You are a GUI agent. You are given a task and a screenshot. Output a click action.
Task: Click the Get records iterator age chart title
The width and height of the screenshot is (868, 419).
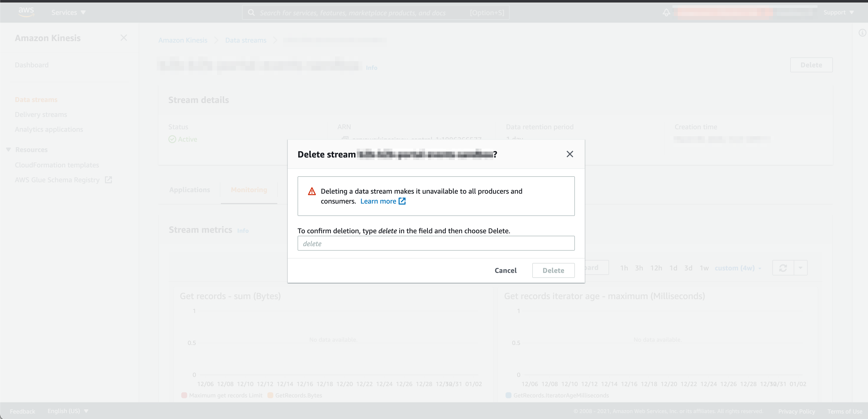pos(605,296)
